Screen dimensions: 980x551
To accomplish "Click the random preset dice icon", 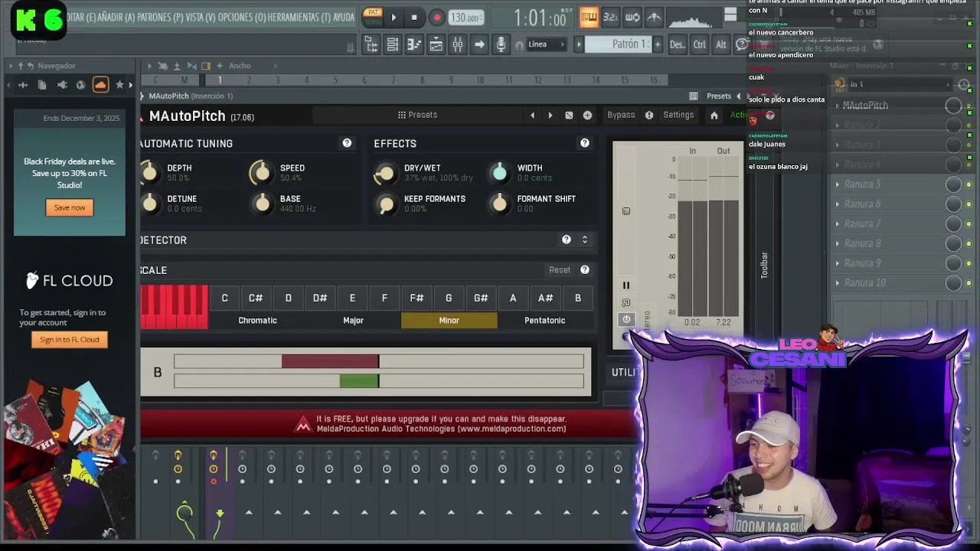I will click(x=569, y=116).
